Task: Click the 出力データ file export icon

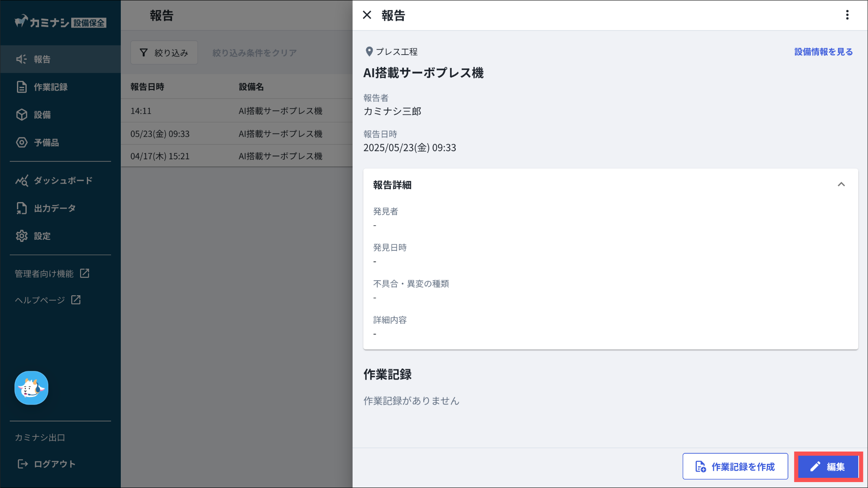Action: [21, 208]
